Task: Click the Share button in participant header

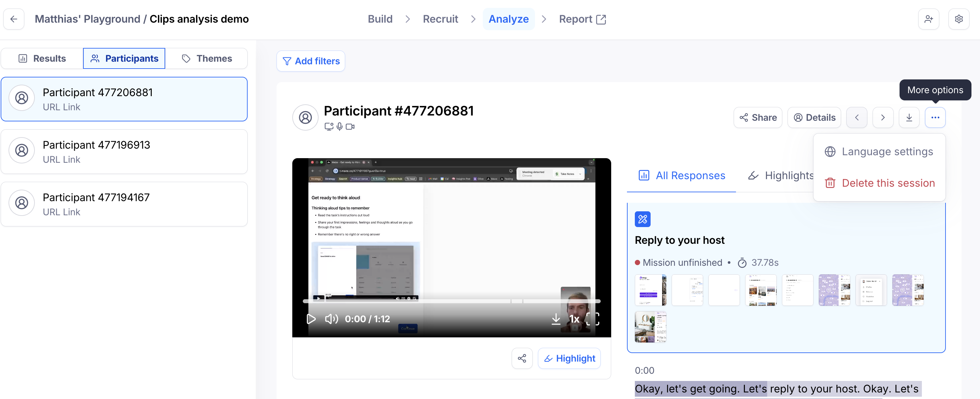Action: [758, 118]
